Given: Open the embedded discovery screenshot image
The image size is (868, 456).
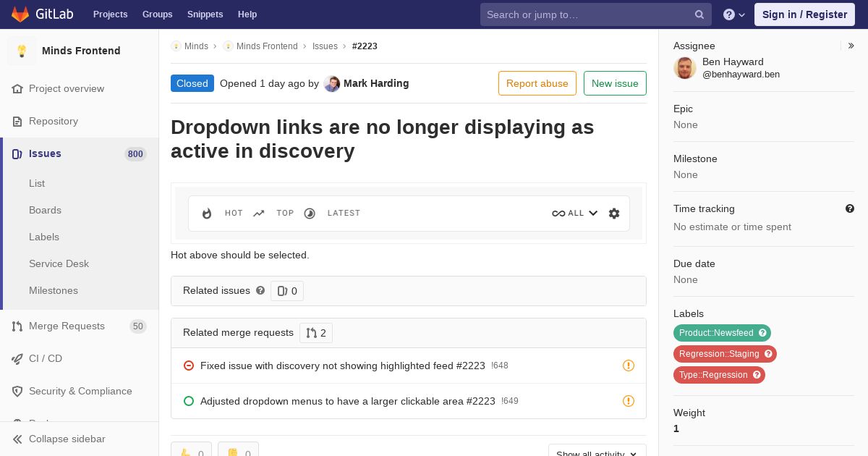Looking at the screenshot, I should [409, 214].
